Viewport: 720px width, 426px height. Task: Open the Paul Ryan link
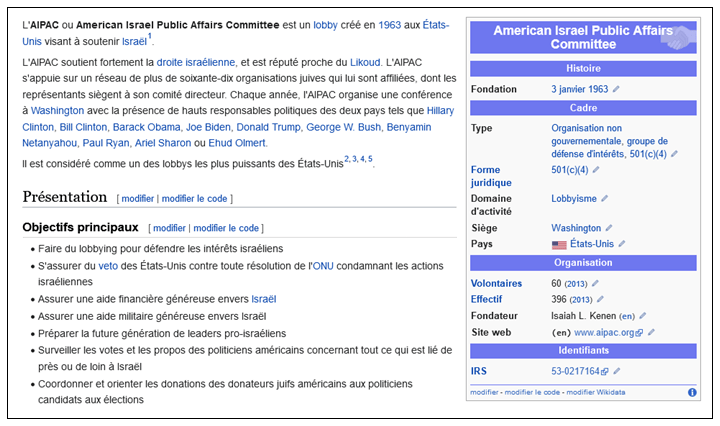click(x=106, y=143)
